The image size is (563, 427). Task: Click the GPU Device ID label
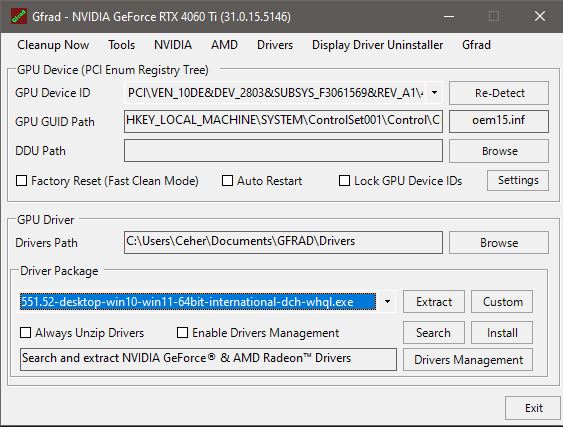click(53, 93)
